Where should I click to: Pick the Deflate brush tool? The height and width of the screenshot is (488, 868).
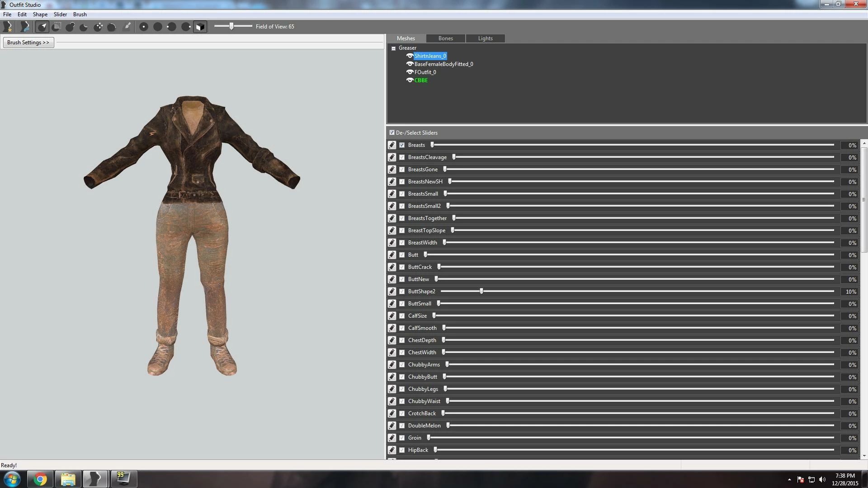pyautogui.click(x=84, y=27)
